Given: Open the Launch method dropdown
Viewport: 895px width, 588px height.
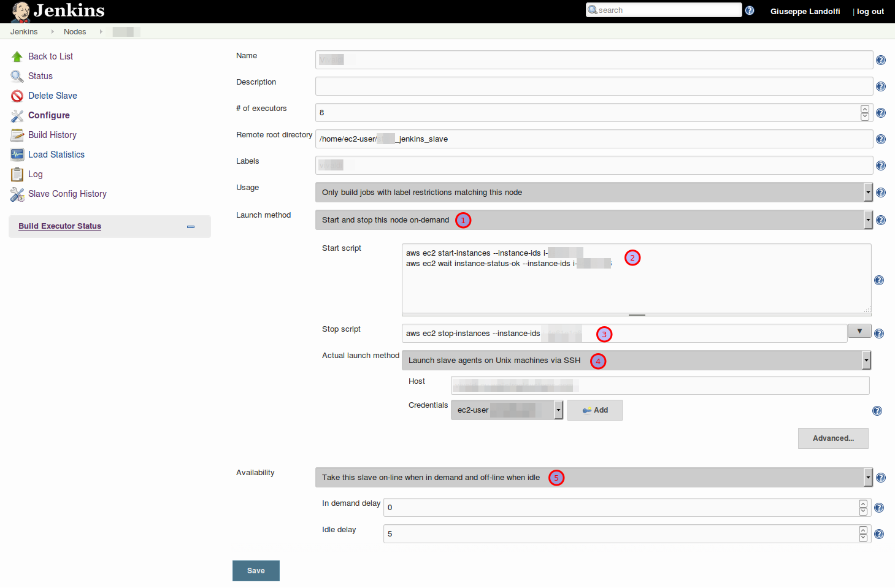Looking at the screenshot, I should pos(594,220).
